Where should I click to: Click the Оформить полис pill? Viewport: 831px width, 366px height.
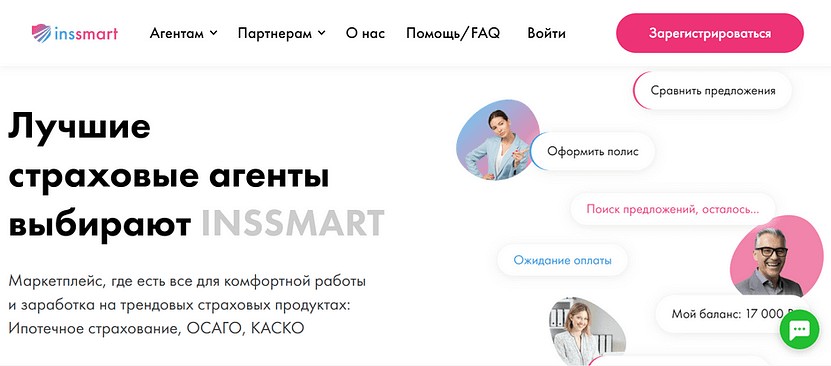(593, 151)
